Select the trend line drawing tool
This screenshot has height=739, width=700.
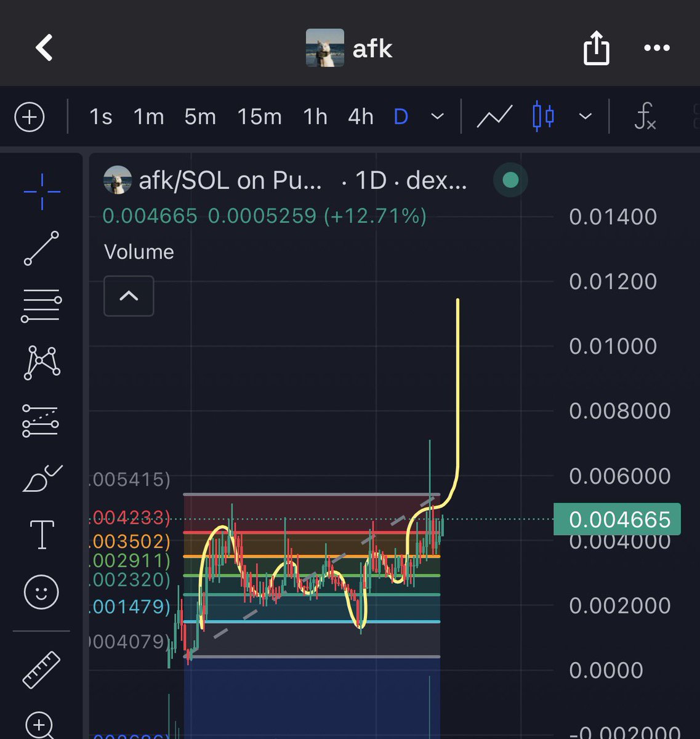click(x=42, y=248)
